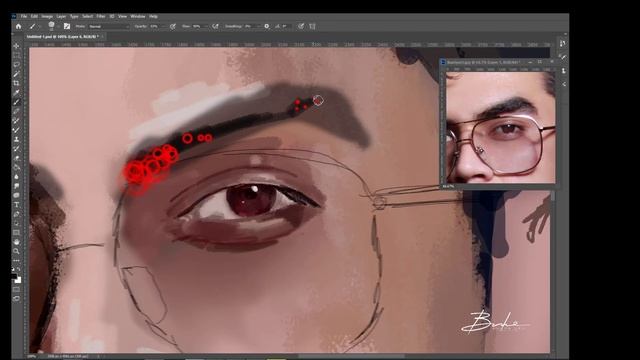
Task: Open the stamp-shaped panel icon on right dock
Action: 563,71
